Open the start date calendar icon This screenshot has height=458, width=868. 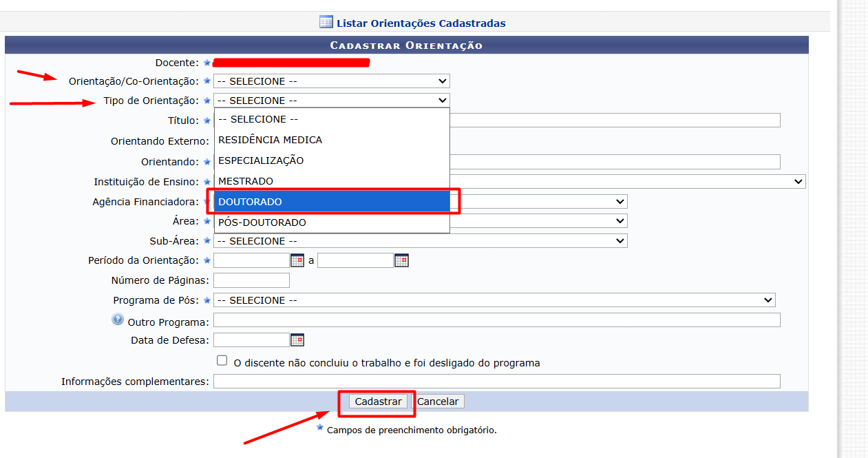point(297,260)
